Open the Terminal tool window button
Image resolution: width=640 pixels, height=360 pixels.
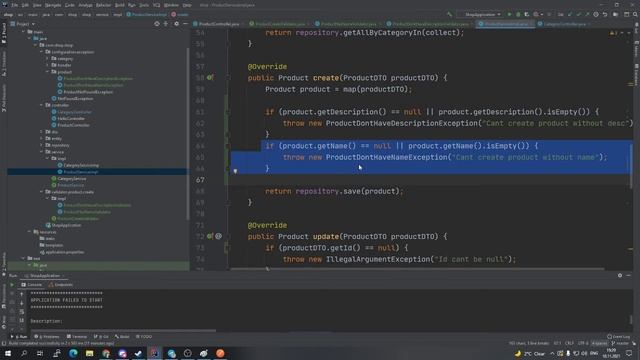(x=77, y=337)
